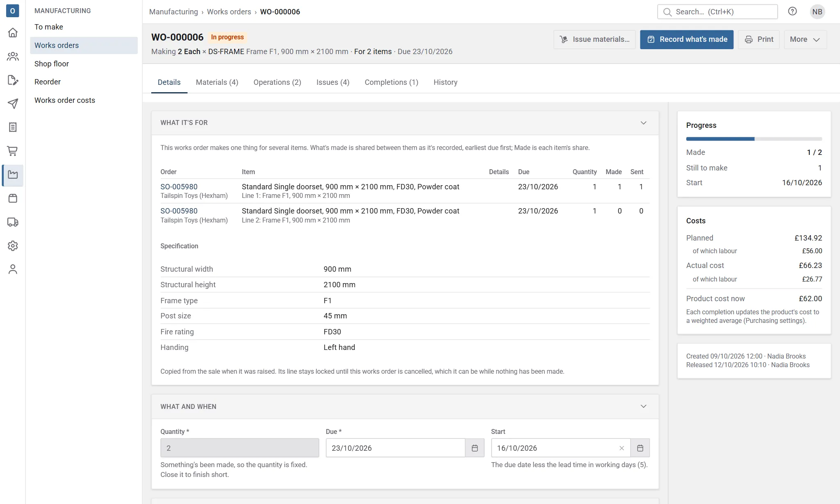
Task: Click the '£62.00' product cost now
Action: pyautogui.click(x=810, y=299)
